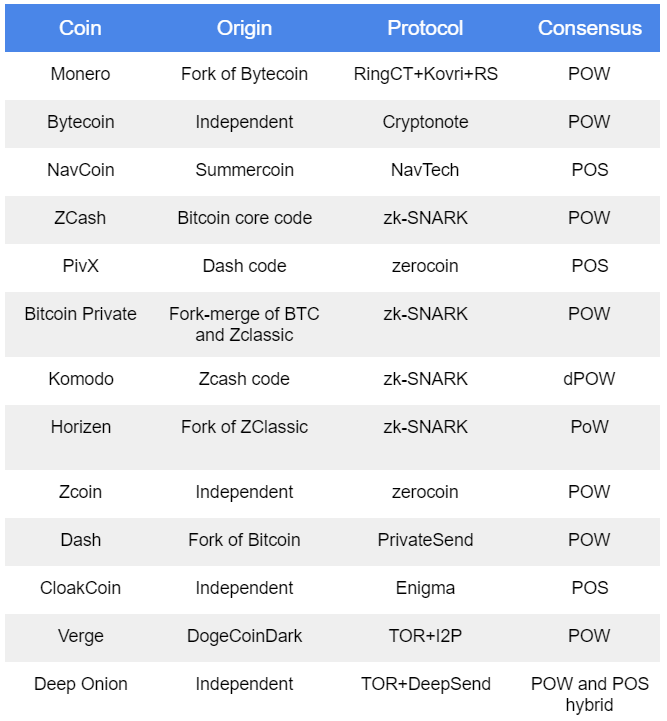The image size is (667, 721).
Task: Click the dPOW consensus cell
Action: click(x=589, y=379)
